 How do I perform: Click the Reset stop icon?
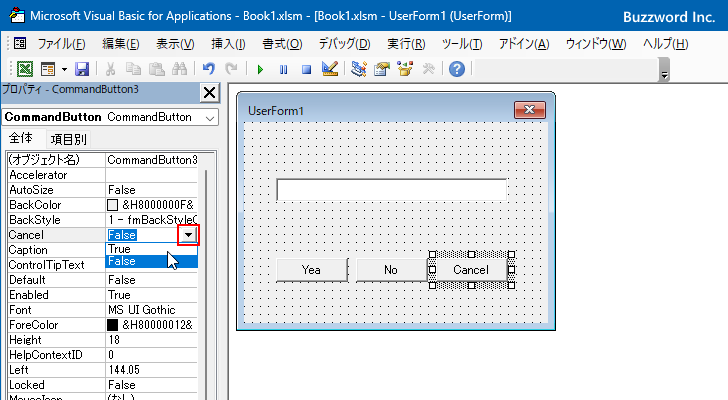tap(306, 70)
